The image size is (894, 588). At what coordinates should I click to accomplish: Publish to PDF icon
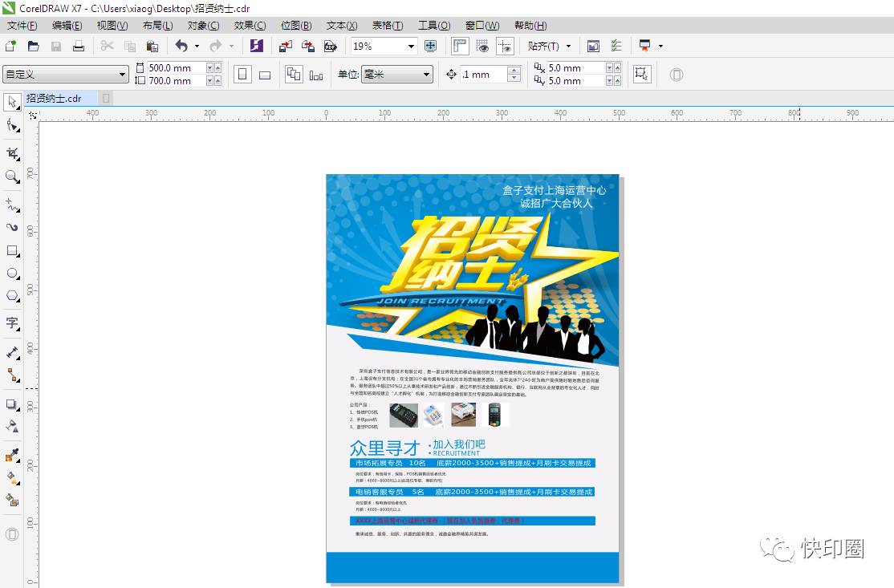click(x=330, y=47)
